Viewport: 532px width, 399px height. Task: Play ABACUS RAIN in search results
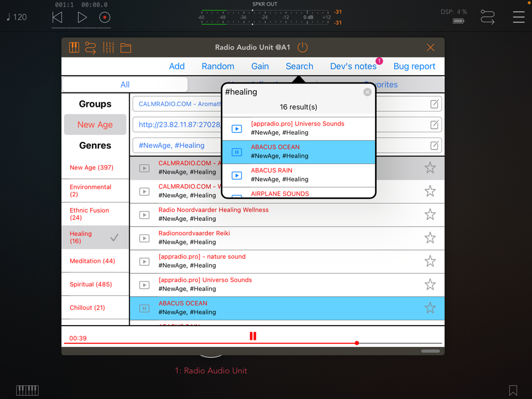click(237, 176)
